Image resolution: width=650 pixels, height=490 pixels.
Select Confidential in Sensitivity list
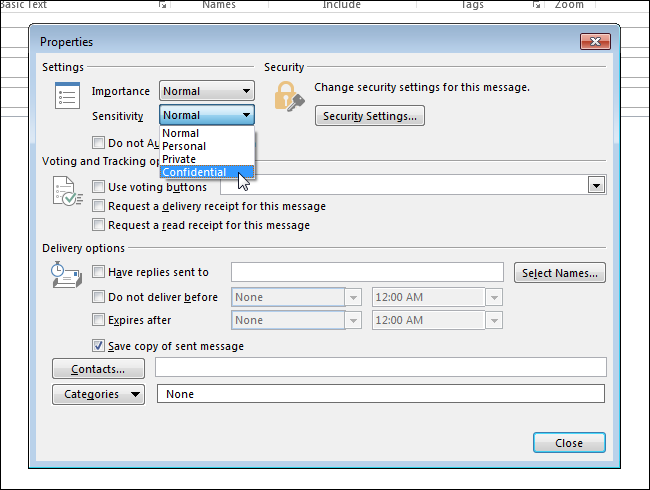207,172
